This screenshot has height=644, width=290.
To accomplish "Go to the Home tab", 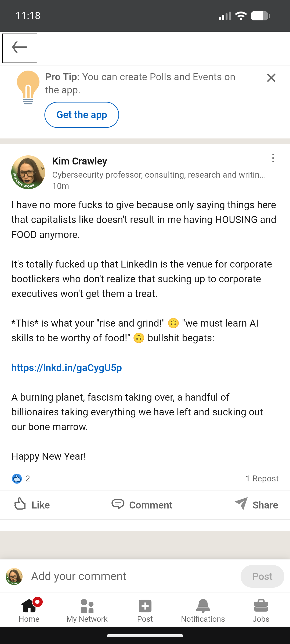I will click(29, 610).
